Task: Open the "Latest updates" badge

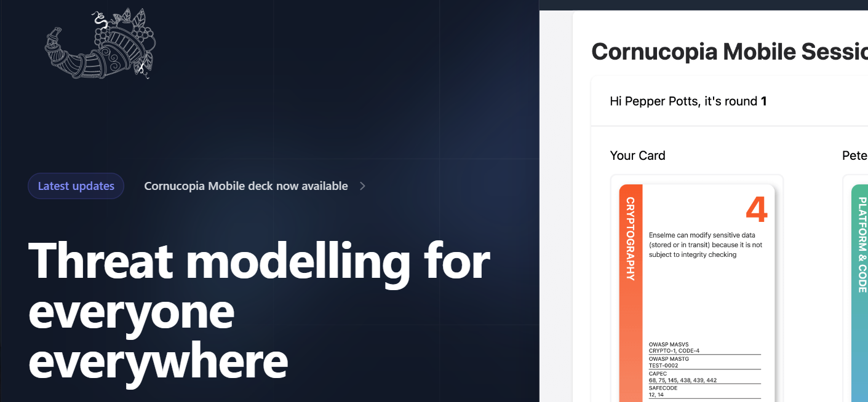Action: tap(76, 186)
